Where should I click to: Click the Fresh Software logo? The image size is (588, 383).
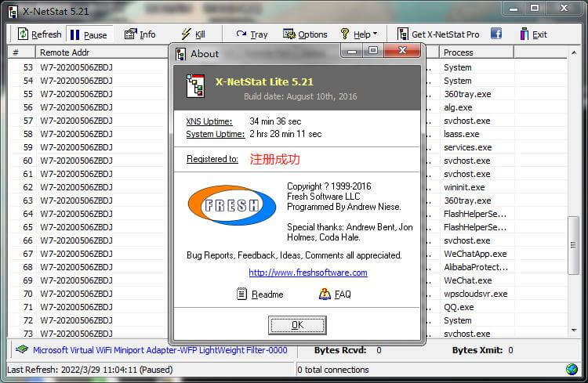click(x=232, y=205)
